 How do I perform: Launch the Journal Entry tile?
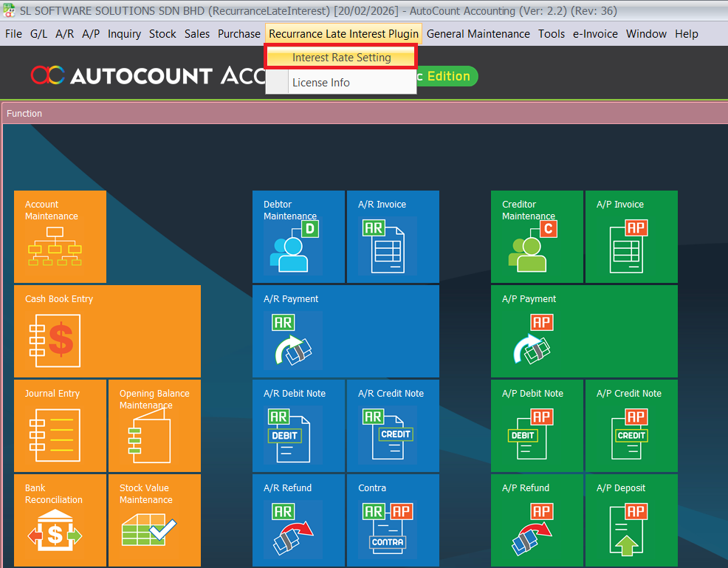click(x=60, y=425)
